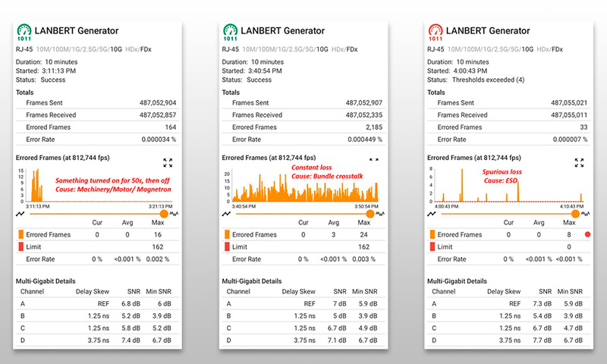Select the channel D SNR value 7.4 dB
This screenshot has width=607, height=364.
[131, 340]
